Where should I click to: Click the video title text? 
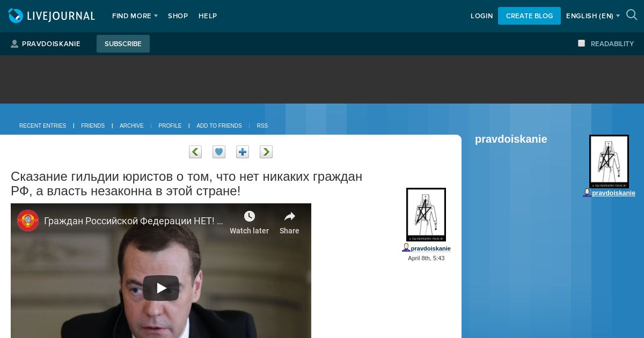133,221
